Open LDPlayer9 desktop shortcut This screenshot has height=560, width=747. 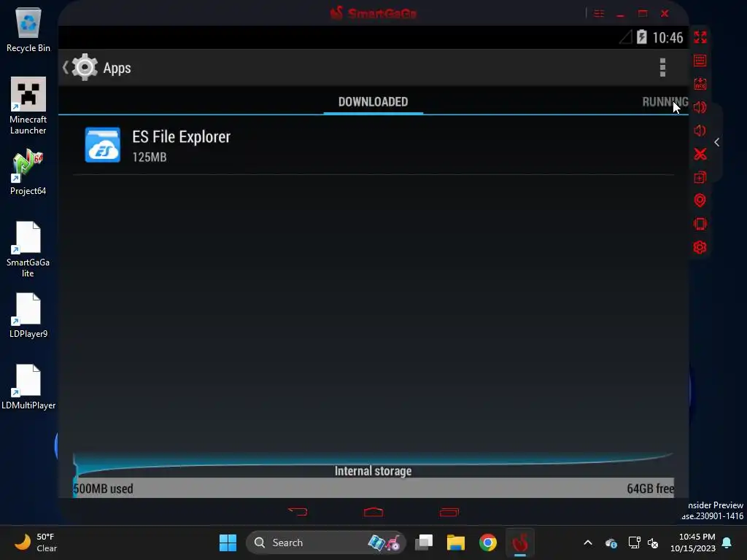click(28, 315)
